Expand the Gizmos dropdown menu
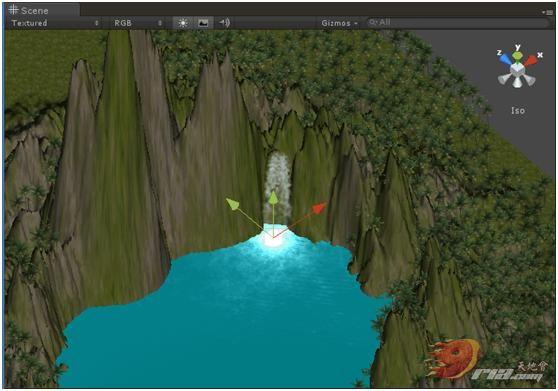Image resolution: width=558 pixels, height=391 pixels. [x=339, y=23]
